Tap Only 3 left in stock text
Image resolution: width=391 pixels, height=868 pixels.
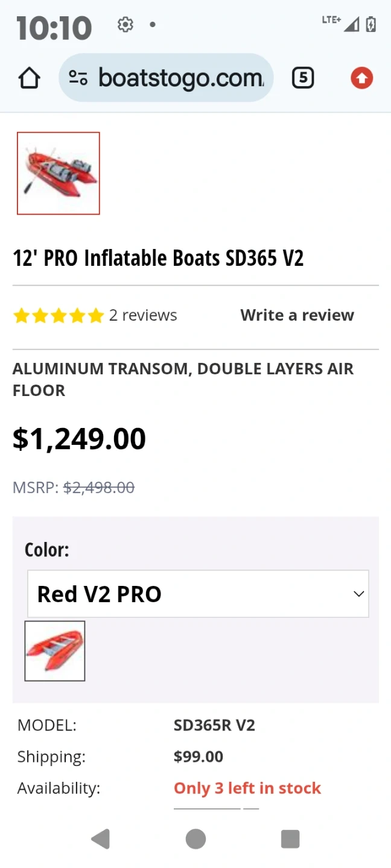point(247,788)
